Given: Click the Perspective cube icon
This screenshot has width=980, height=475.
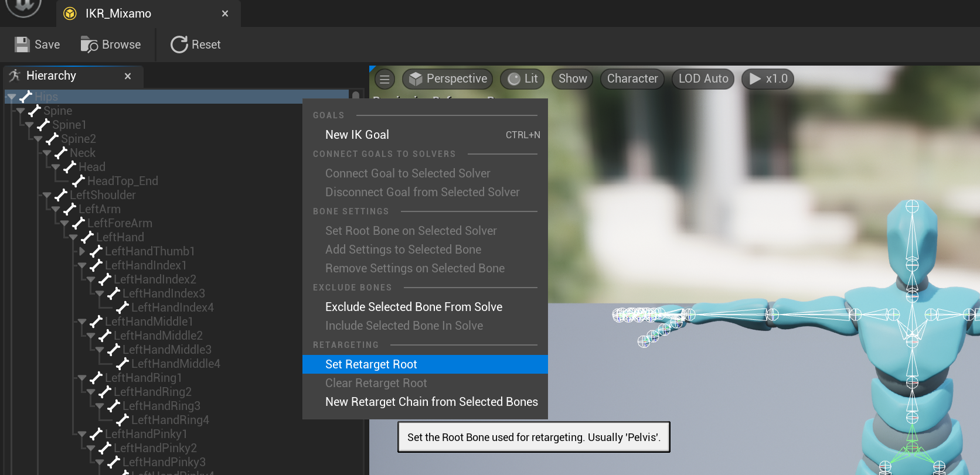Looking at the screenshot, I should (416, 78).
